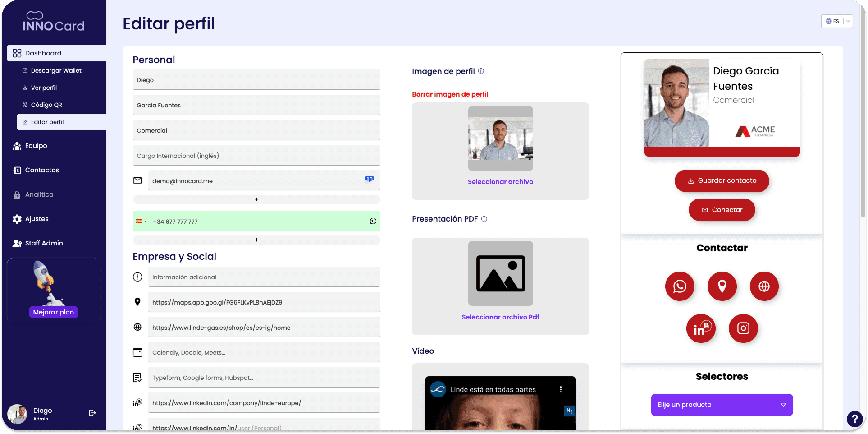
Task: Open the Spain flag country code dropdown
Action: point(141,222)
